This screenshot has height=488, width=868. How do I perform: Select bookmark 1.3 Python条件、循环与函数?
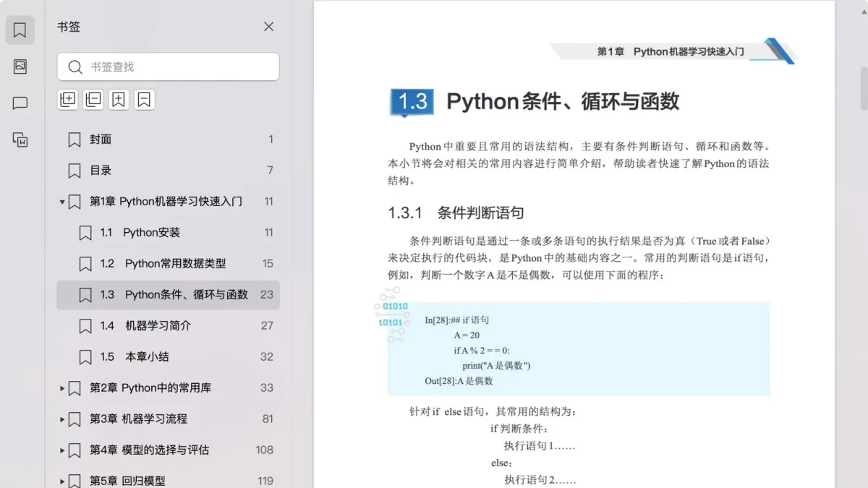(x=168, y=295)
